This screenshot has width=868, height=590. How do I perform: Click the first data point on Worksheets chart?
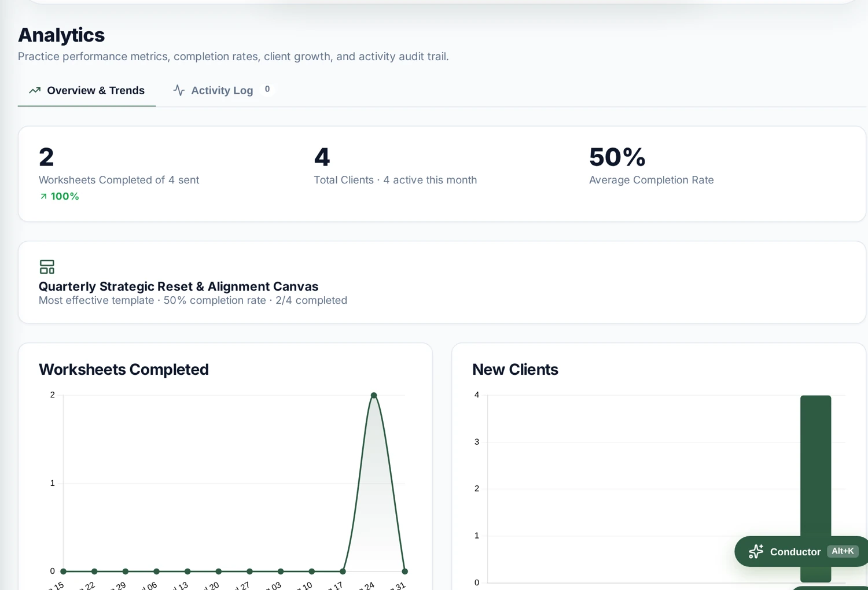point(64,571)
